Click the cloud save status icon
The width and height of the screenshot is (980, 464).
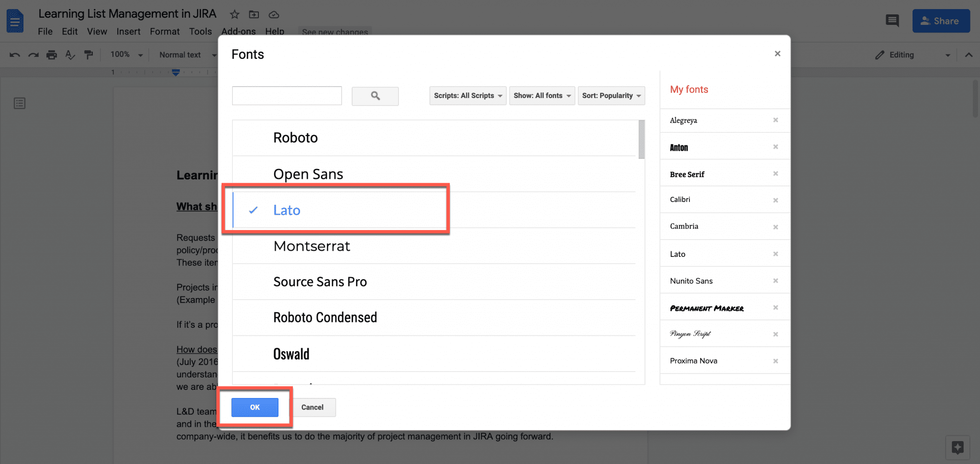pos(274,14)
